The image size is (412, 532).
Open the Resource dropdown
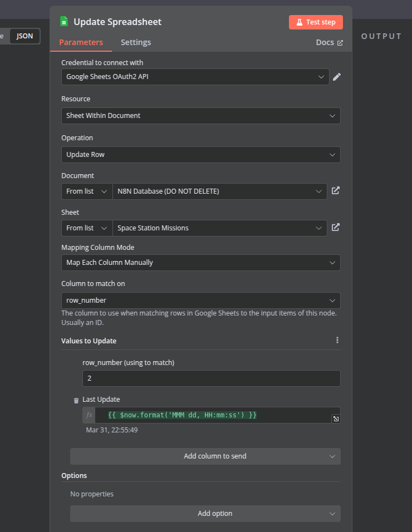coord(200,116)
